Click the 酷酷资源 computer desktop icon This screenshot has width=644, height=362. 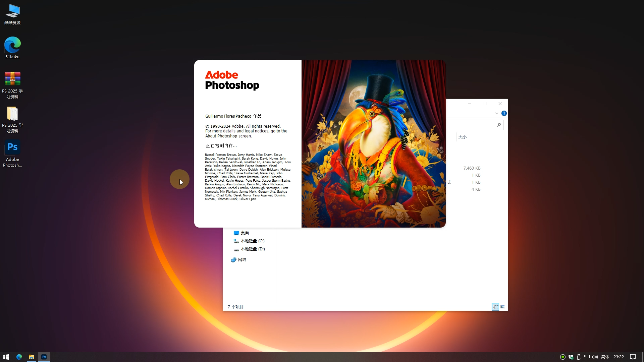coord(12,11)
